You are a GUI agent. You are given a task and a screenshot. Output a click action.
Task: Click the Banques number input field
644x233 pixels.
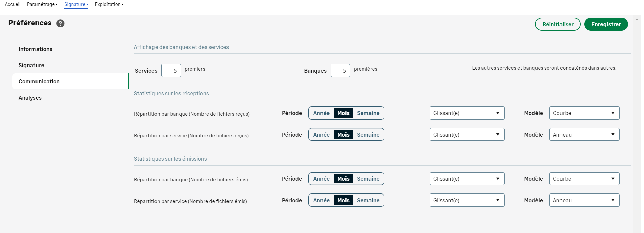tap(340, 71)
